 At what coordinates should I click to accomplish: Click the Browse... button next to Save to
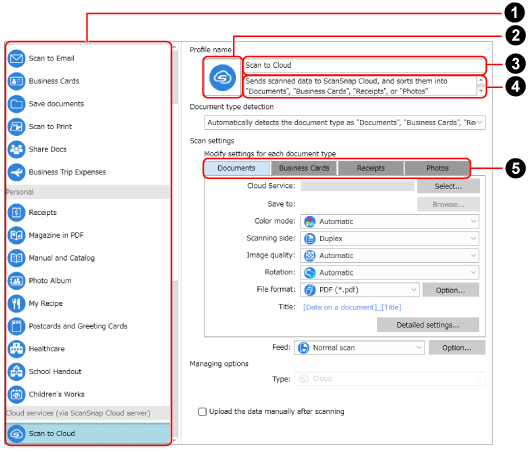coord(448,204)
